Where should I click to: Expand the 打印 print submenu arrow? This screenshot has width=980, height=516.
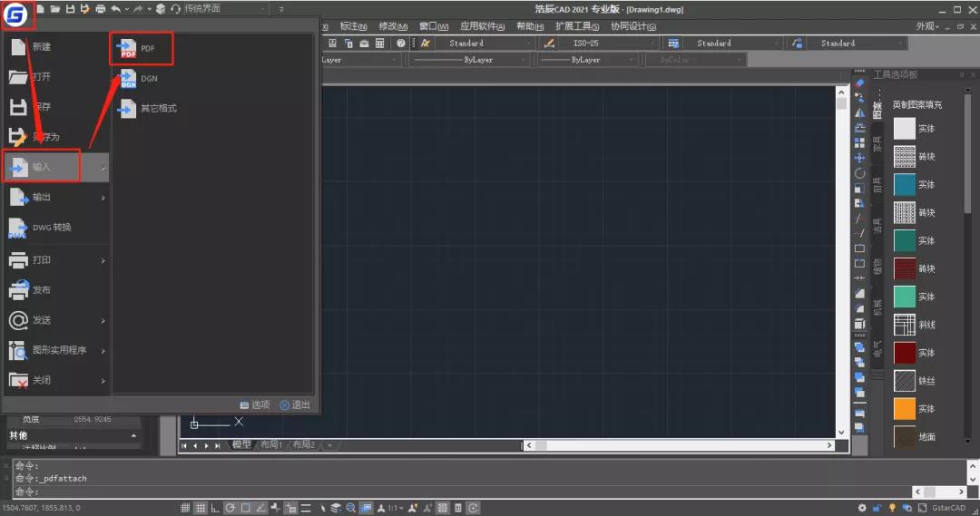103,260
